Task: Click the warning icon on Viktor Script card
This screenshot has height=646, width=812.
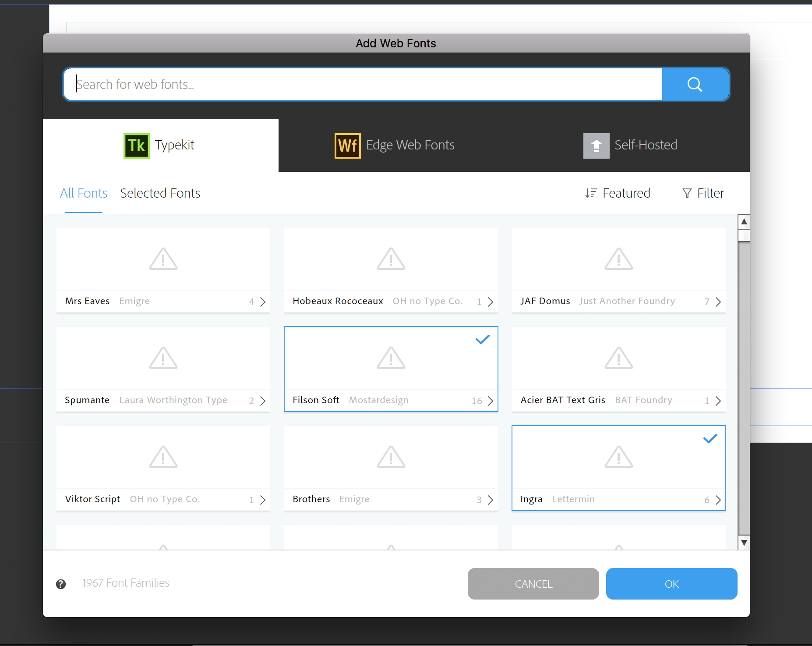Action: tap(163, 457)
